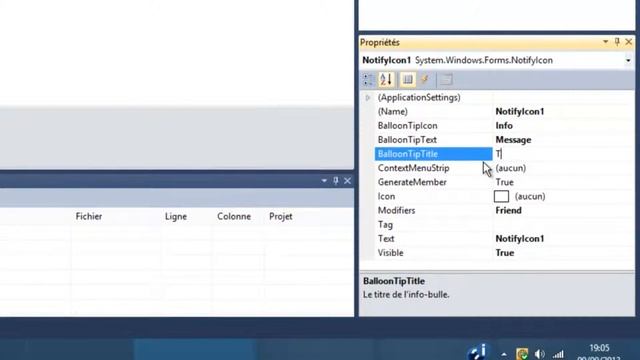Select the Tag property row

(x=433, y=224)
